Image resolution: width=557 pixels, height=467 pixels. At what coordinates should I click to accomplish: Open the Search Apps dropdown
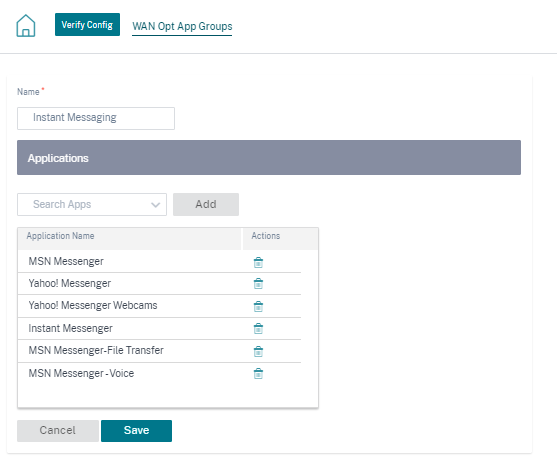(x=92, y=205)
